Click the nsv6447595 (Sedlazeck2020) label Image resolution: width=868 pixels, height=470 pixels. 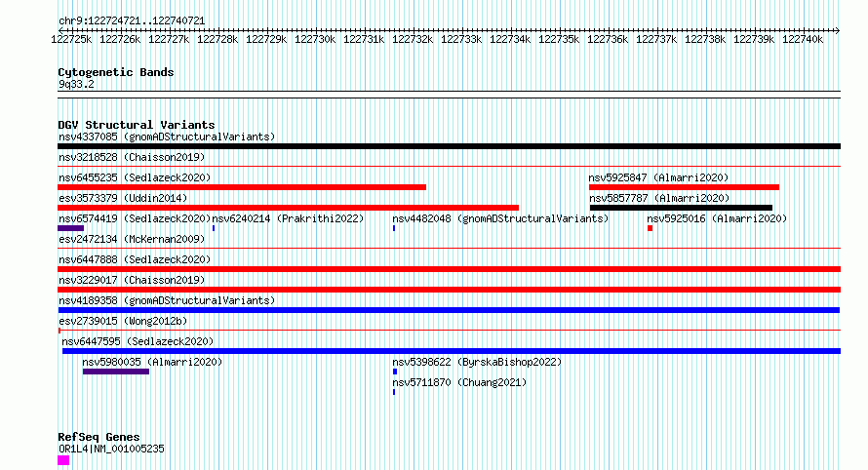click(138, 341)
